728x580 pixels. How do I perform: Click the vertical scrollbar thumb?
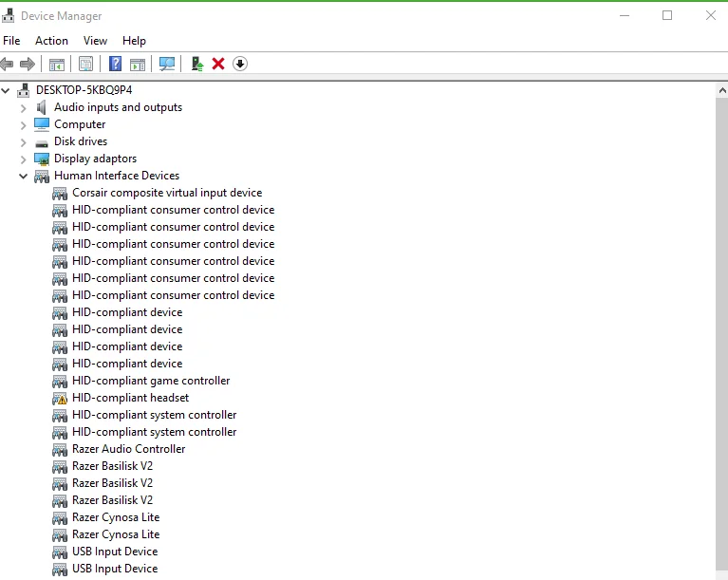(722, 332)
